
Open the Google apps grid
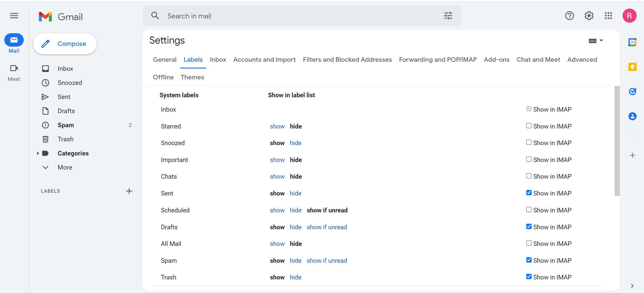click(608, 16)
